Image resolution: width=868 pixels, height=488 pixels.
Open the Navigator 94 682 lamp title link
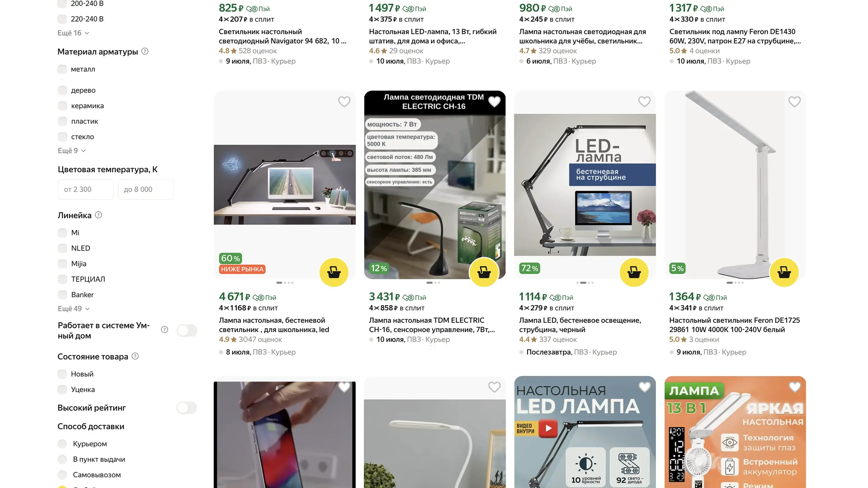[x=282, y=36]
